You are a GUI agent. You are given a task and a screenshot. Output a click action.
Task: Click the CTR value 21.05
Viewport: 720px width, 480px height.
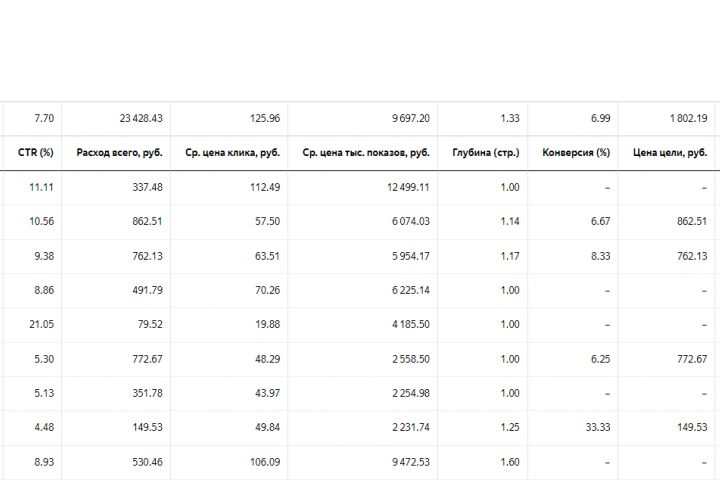tap(41, 324)
